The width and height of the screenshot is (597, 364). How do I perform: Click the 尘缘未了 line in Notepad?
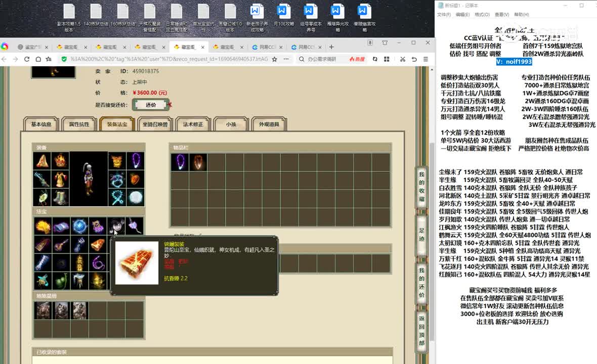click(x=510, y=172)
